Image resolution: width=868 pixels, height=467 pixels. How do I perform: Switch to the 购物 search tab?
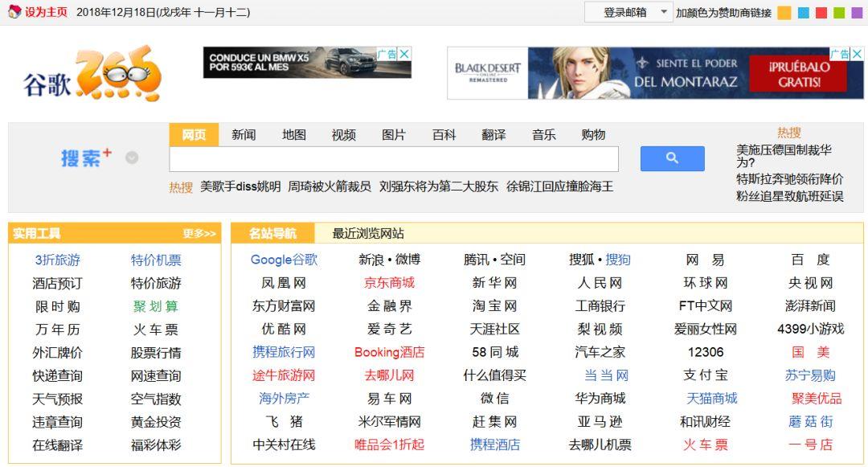click(x=593, y=134)
